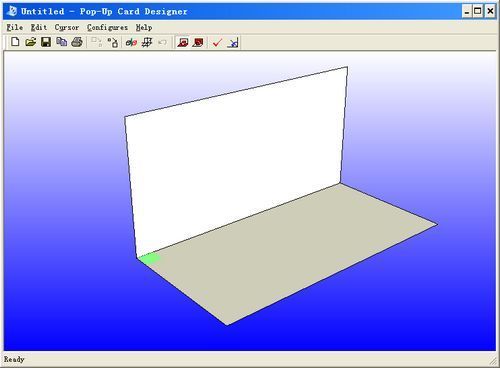
Task: Click the white vertical card panel
Action: click(x=236, y=157)
